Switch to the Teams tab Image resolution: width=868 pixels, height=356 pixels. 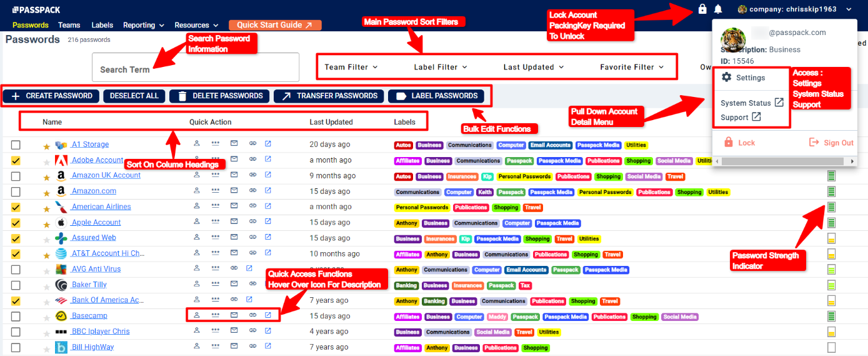69,25
